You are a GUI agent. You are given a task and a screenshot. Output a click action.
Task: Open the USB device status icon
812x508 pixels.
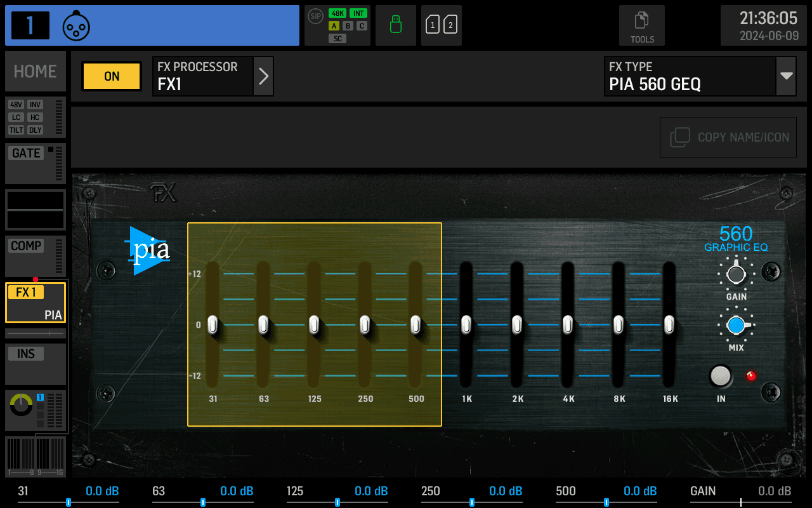tap(396, 25)
